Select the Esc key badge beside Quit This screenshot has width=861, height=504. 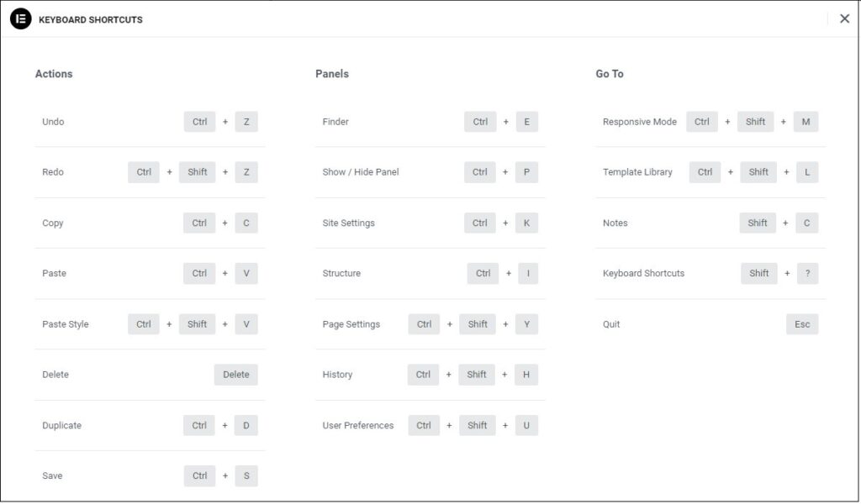point(802,323)
